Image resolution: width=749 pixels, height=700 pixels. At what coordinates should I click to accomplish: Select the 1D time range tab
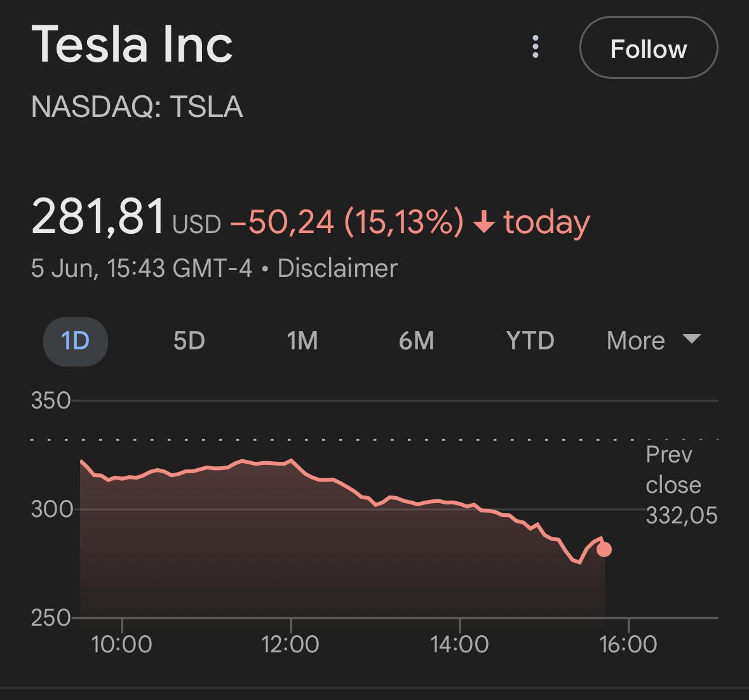pos(76,341)
